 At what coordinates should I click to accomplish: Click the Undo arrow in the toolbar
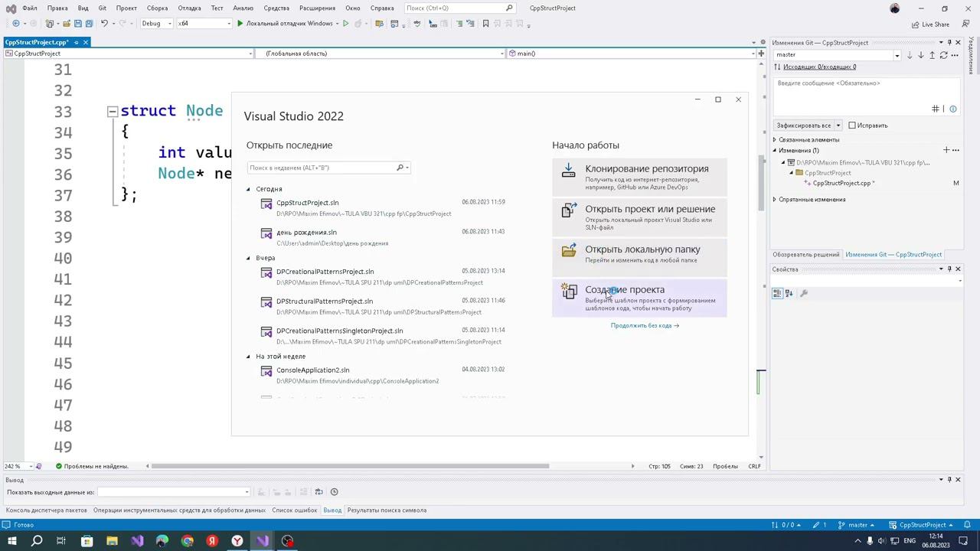(x=104, y=24)
